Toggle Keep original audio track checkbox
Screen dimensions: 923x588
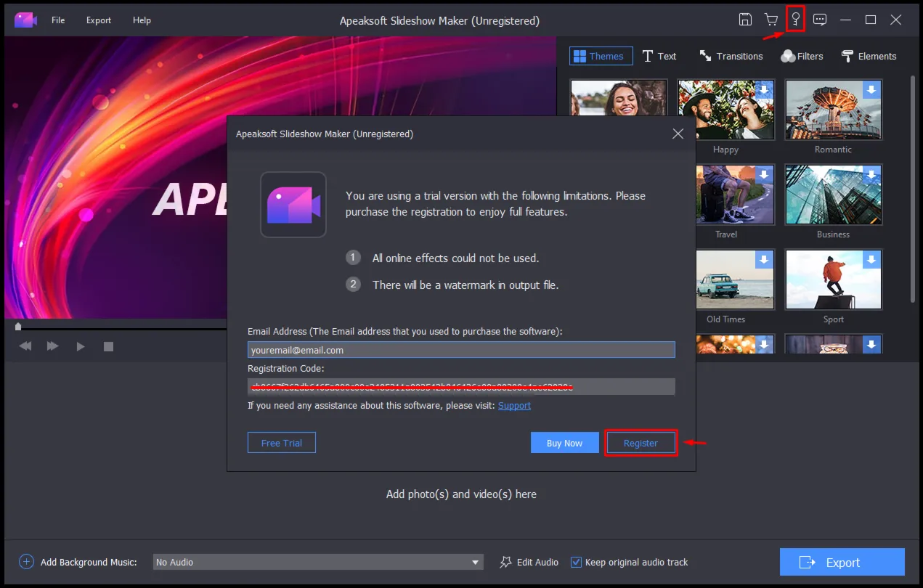click(577, 562)
